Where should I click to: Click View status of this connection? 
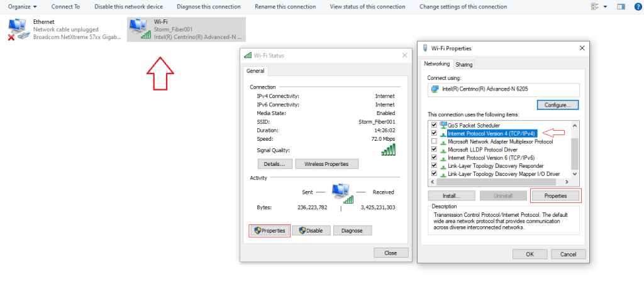(x=367, y=6)
